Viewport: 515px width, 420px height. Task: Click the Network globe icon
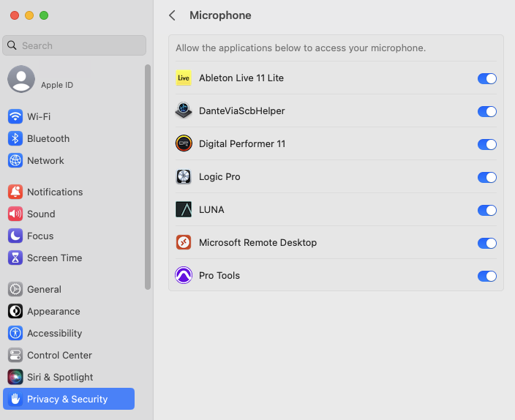[x=15, y=160]
